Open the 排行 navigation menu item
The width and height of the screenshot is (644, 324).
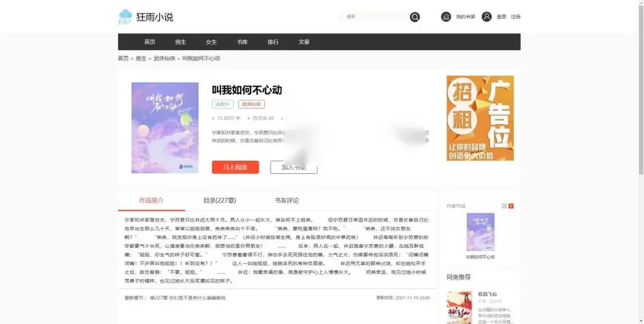273,42
